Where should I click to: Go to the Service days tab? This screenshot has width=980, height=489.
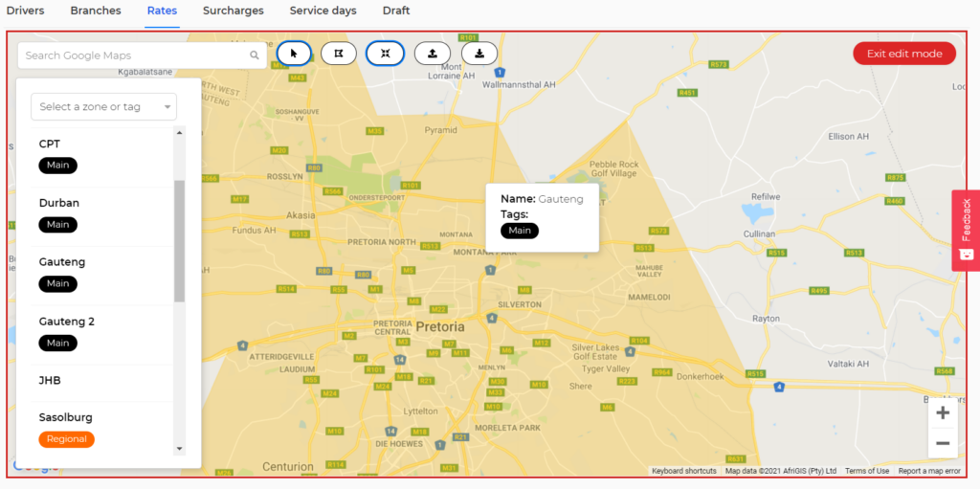(x=323, y=11)
